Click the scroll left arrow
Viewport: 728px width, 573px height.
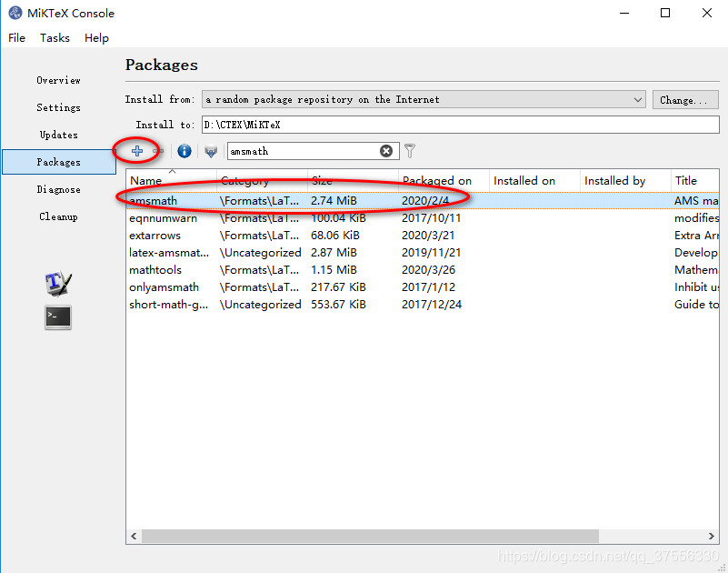134,536
